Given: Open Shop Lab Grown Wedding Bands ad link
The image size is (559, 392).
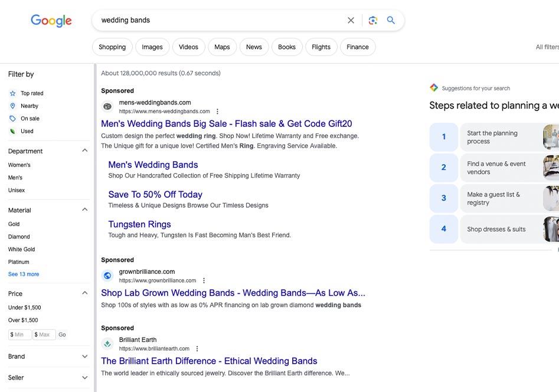Looking at the screenshot, I should click(x=233, y=293).
